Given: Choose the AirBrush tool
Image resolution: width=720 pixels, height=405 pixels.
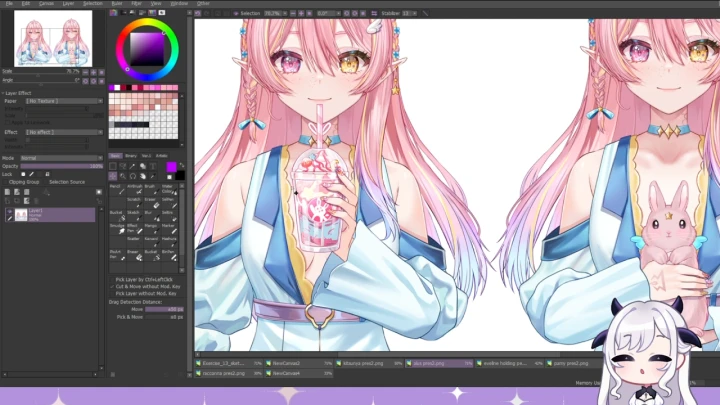Looking at the screenshot, I should [x=134, y=190].
